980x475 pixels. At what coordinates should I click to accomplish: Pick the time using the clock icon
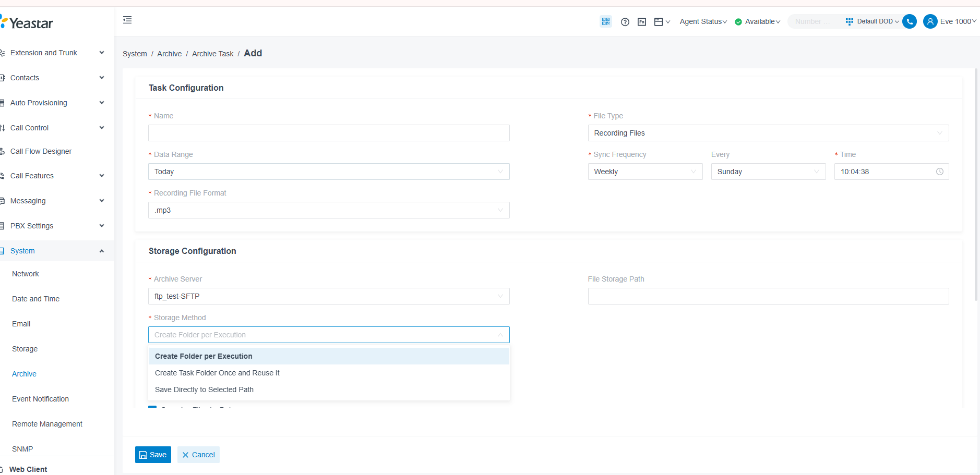940,172
